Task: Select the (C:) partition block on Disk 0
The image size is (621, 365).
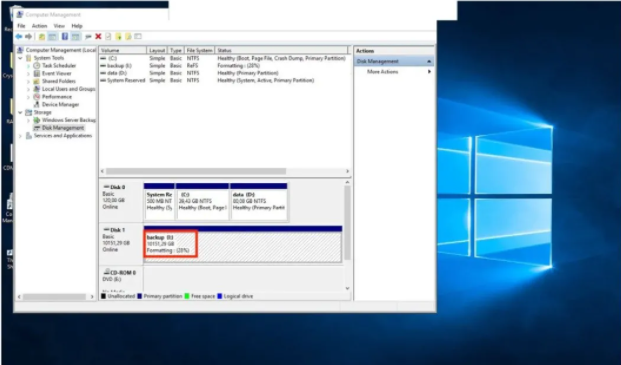Action: [x=202, y=201]
